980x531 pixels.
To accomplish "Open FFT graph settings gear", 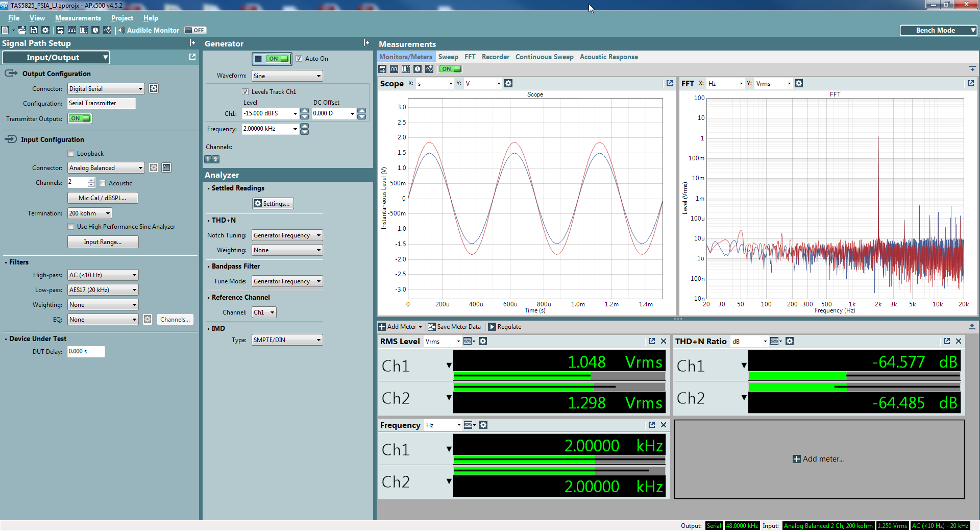I will click(x=799, y=83).
